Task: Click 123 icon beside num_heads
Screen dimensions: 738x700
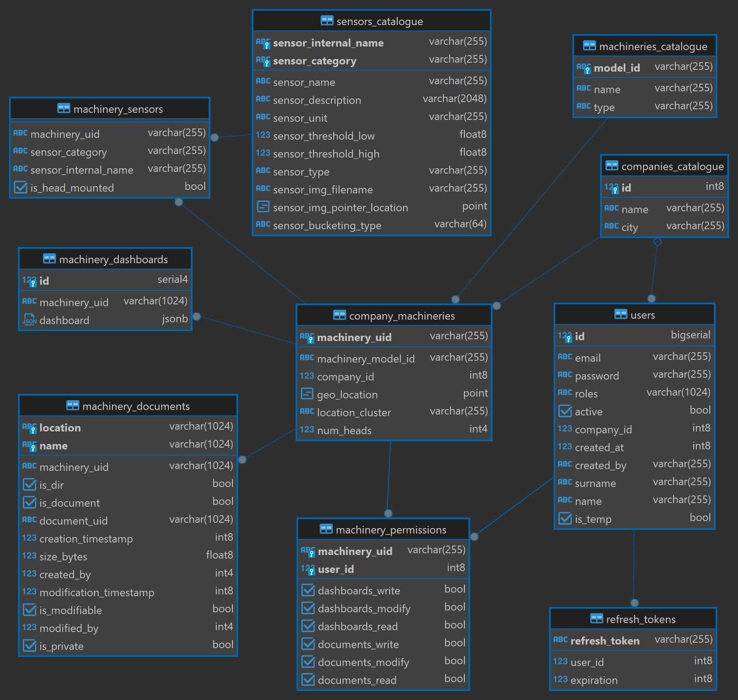Action: pos(307,430)
